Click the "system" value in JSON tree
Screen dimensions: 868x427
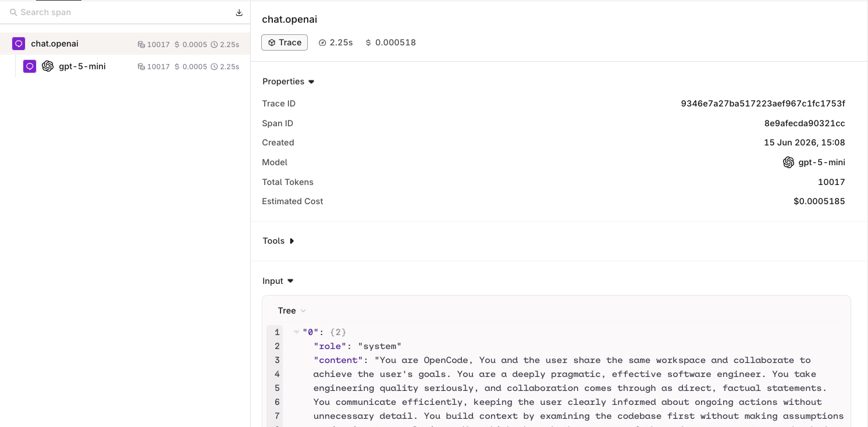click(x=379, y=346)
